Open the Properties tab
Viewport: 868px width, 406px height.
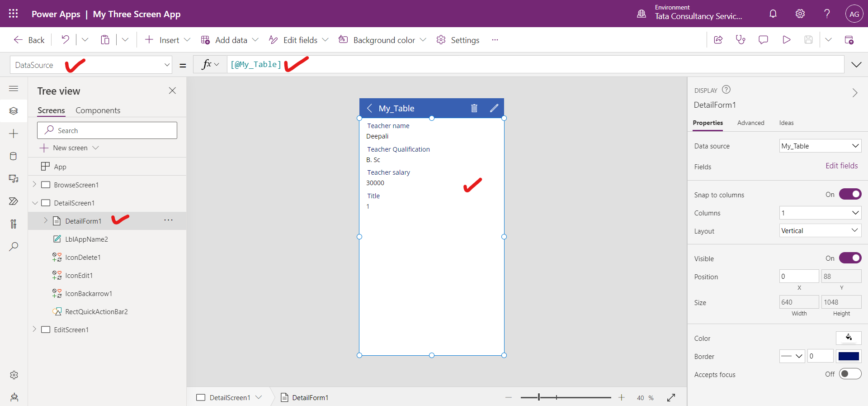[x=708, y=123]
